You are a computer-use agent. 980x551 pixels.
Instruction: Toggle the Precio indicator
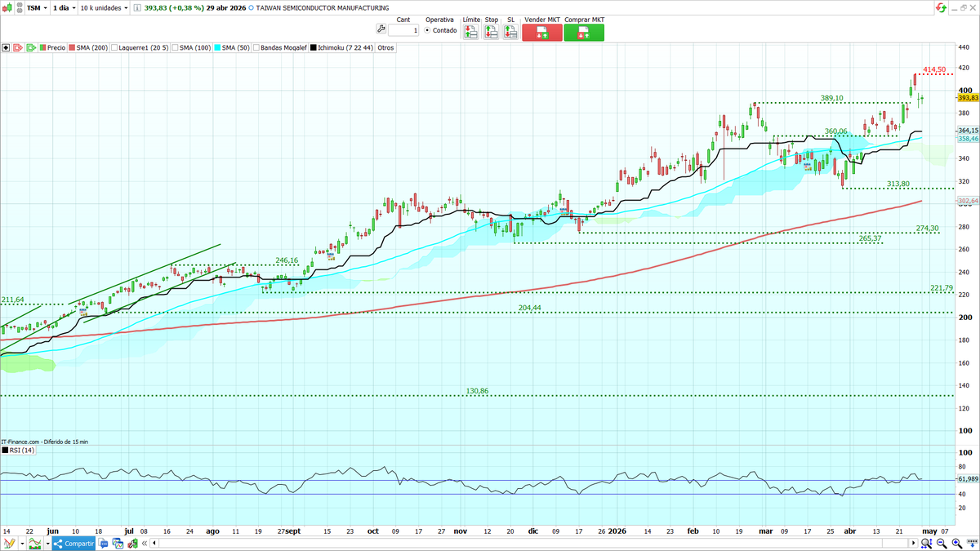click(53, 47)
